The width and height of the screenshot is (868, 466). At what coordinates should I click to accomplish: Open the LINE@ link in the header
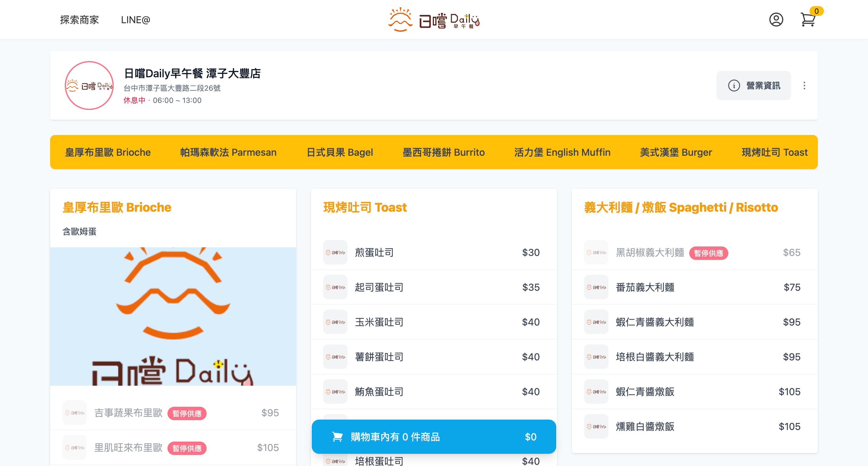[135, 20]
